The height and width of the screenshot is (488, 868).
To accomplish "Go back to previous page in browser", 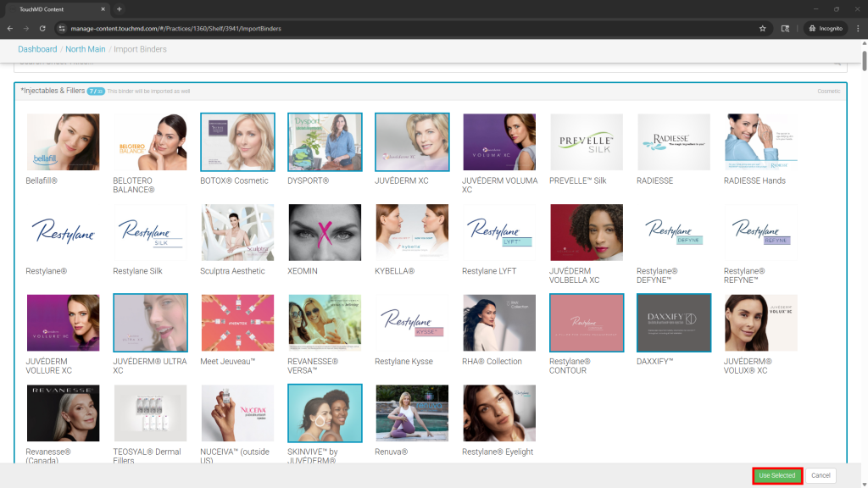I will [10, 28].
